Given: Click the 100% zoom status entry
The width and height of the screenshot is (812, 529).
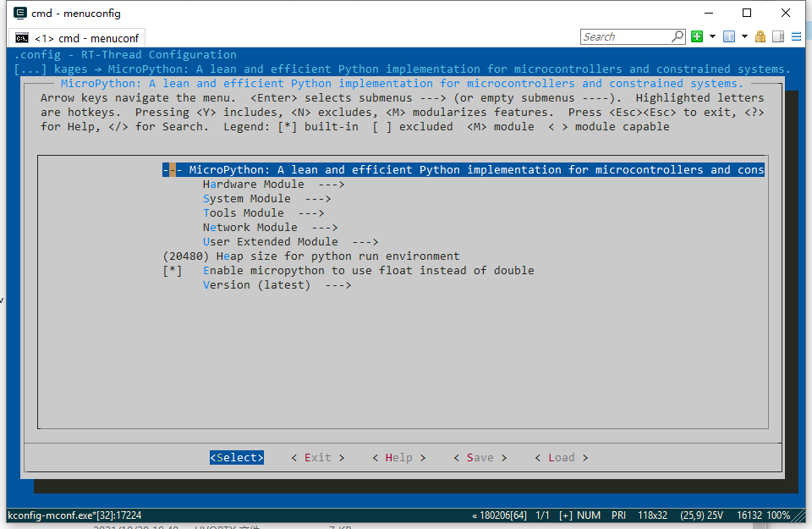Looking at the screenshot, I should [778, 515].
